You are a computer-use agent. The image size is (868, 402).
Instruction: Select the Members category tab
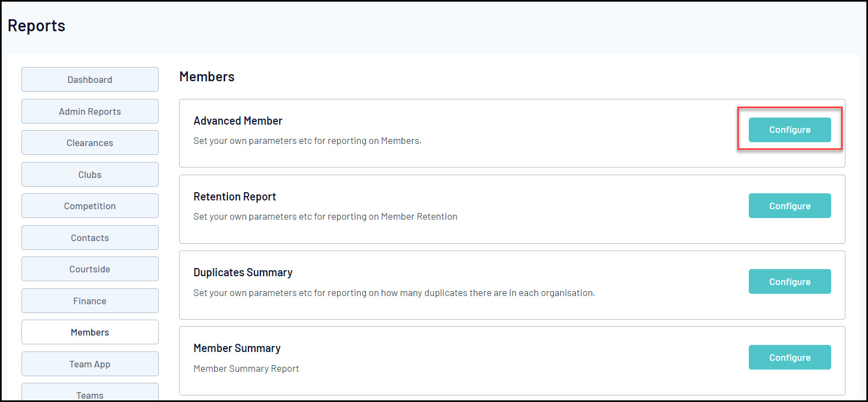point(90,332)
